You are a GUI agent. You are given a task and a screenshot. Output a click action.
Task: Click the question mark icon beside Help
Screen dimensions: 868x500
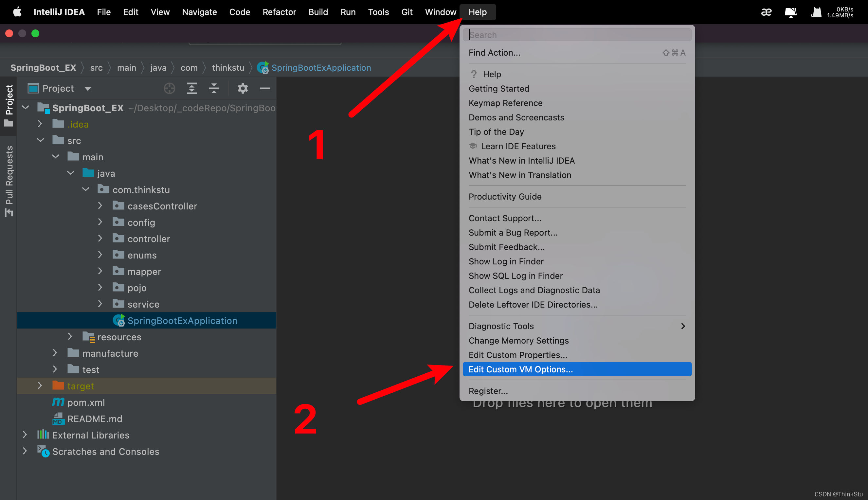click(x=474, y=74)
